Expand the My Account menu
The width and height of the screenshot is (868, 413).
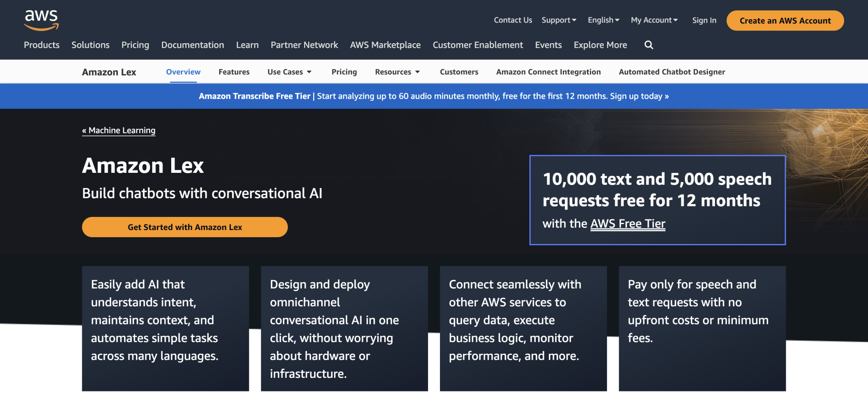pyautogui.click(x=654, y=20)
